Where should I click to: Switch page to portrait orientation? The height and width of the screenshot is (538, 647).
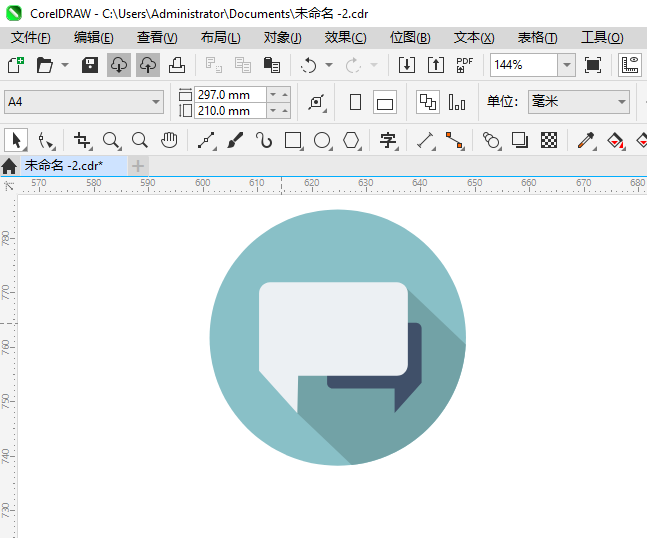(x=355, y=102)
